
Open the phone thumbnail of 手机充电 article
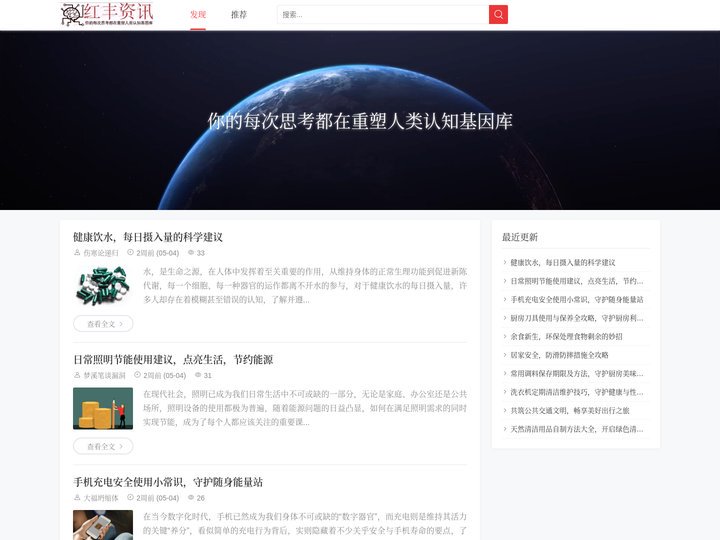pyautogui.click(x=103, y=525)
